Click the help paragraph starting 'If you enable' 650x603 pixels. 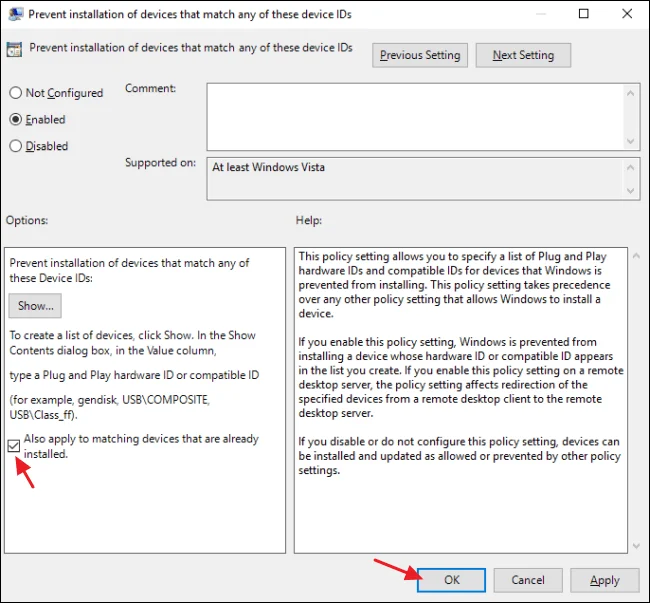click(461, 378)
